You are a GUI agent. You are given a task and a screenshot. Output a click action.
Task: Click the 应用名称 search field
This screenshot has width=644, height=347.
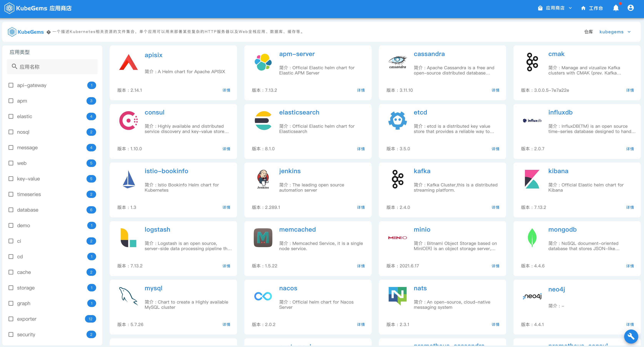52,67
